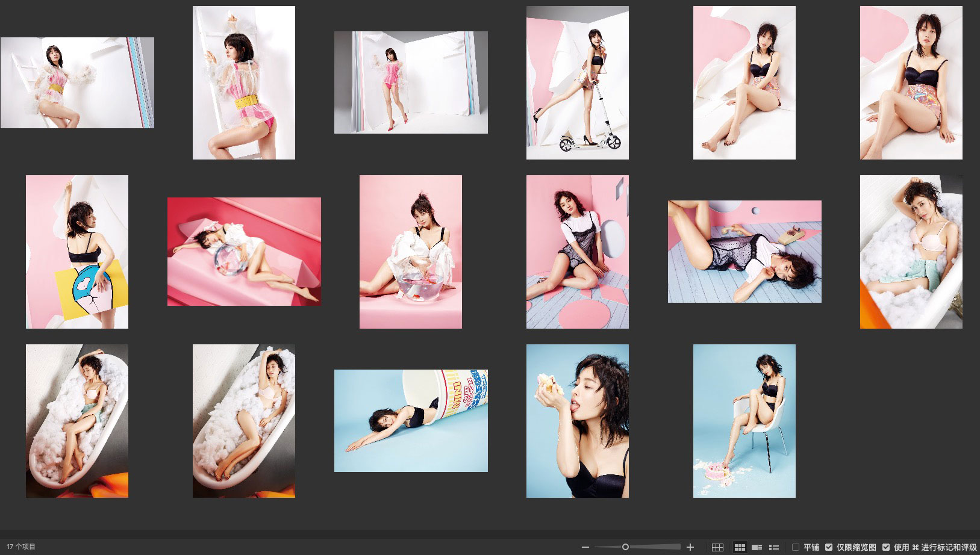Select the portrait photo of woman sitting behind fishbowl
This screenshot has height=555, width=980.
point(411,252)
